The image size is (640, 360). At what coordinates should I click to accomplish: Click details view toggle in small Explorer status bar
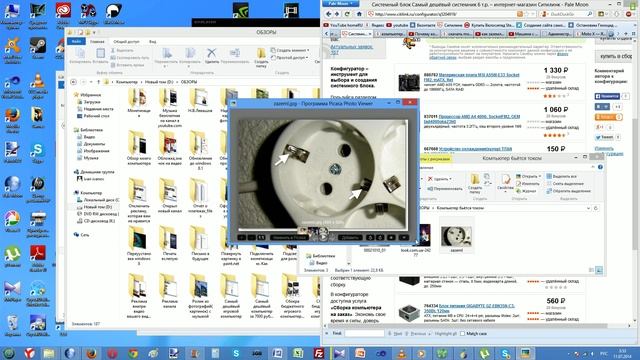pyautogui.click(x=591, y=270)
